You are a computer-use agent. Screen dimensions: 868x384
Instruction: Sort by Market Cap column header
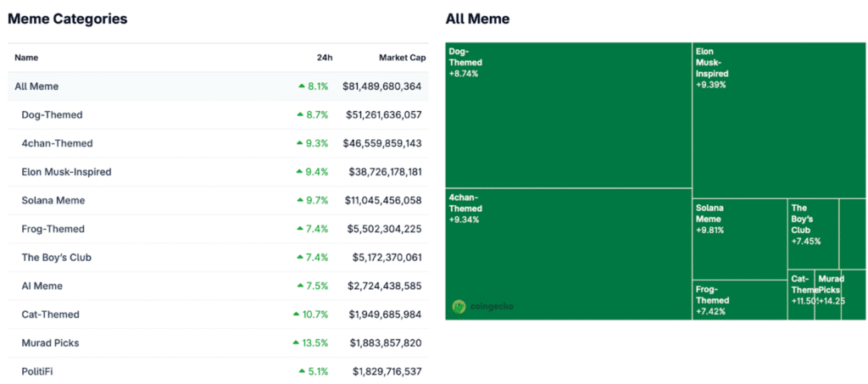401,58
